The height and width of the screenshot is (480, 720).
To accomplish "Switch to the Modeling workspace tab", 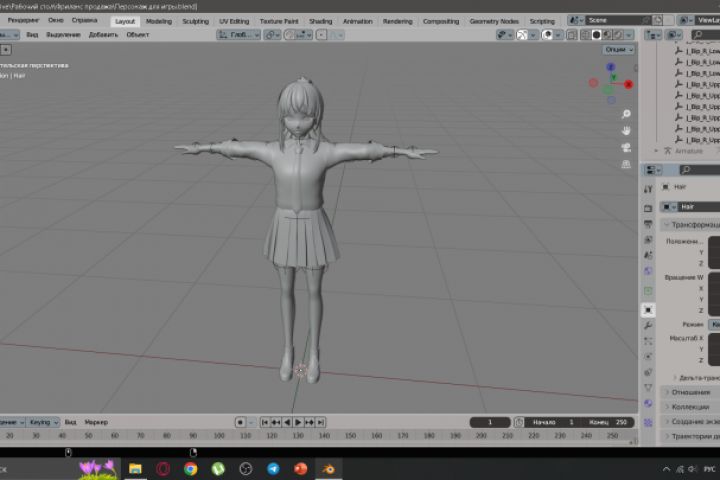I will coord(158,21).
